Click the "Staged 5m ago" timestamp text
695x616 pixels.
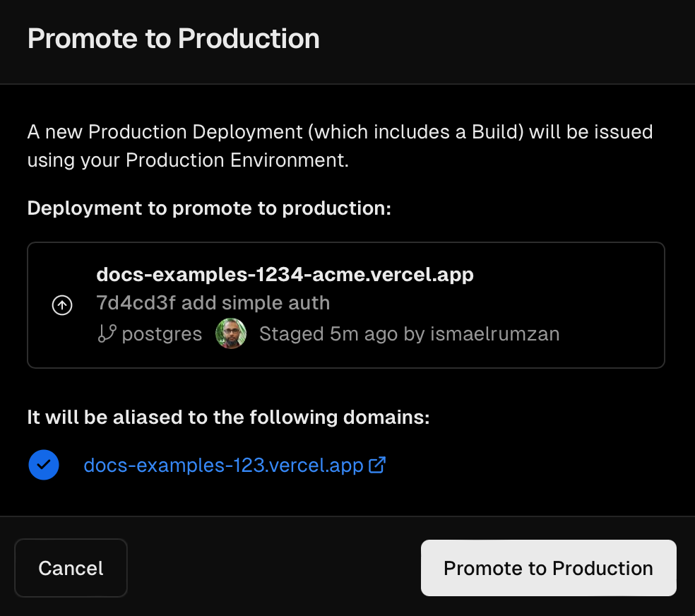[x=328, y=333]
